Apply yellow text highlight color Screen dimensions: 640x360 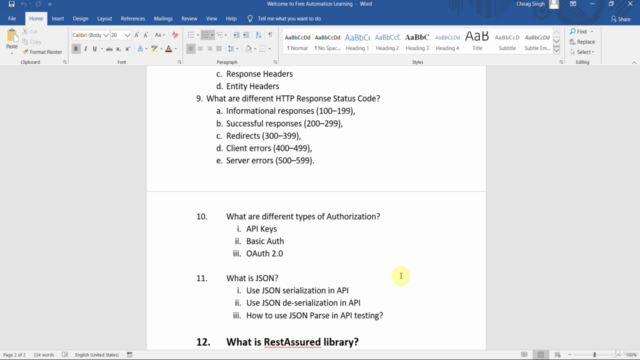pos(154,49)
